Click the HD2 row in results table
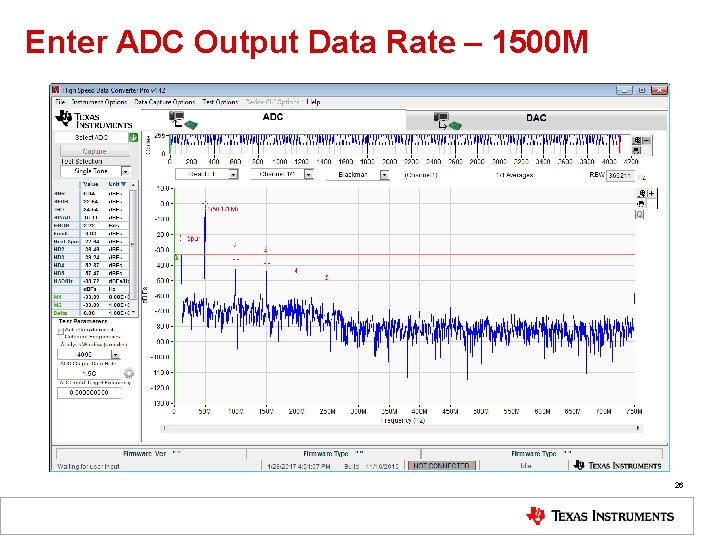 pos(91,249)
